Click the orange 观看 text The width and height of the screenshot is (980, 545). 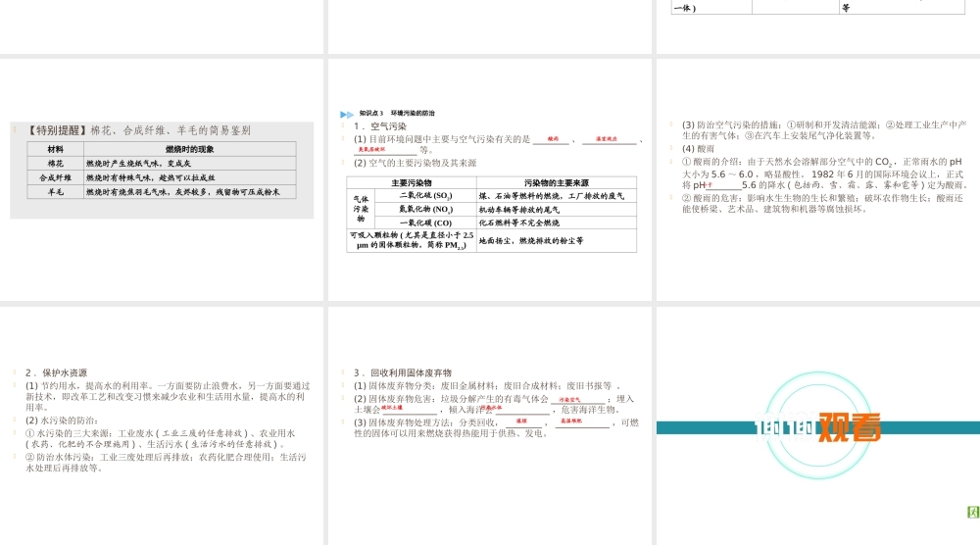850,426
